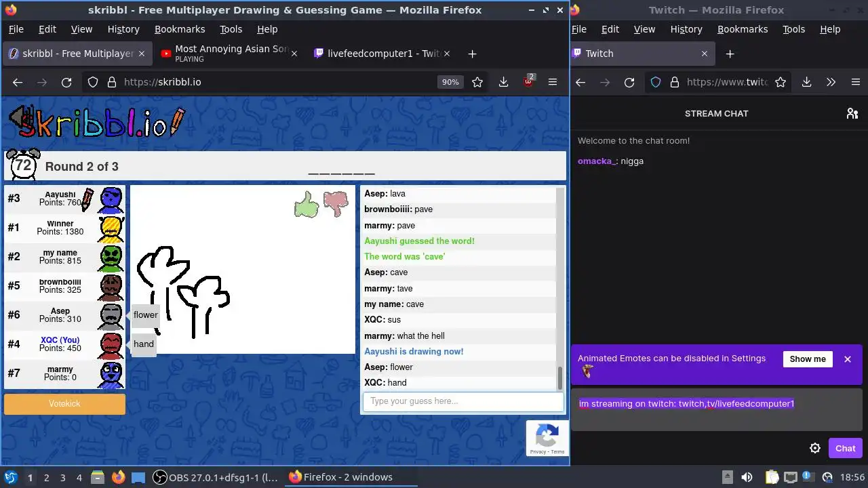The height and width of the screenshot is (488, 868).
Task: Click marmy's blue avatar
Action: pos(111,374)
